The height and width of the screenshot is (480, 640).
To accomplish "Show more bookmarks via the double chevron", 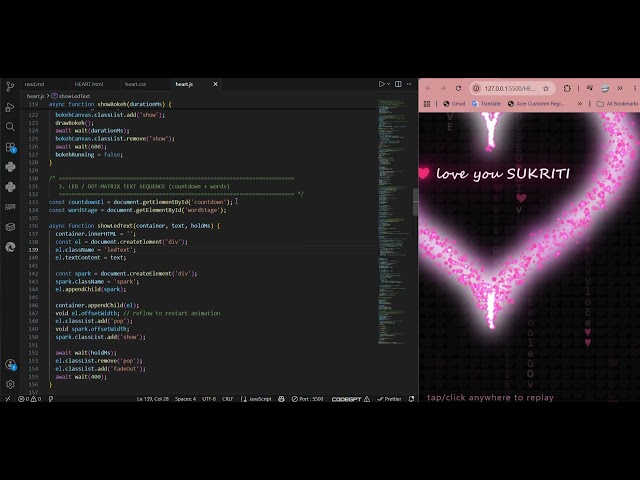I will (x=580, y=104).
